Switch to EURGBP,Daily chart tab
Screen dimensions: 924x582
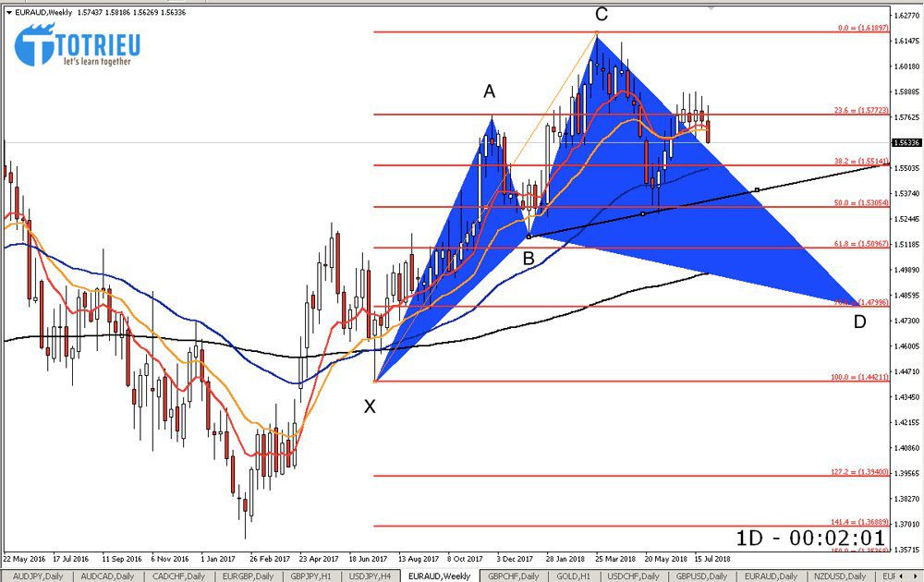249,576
